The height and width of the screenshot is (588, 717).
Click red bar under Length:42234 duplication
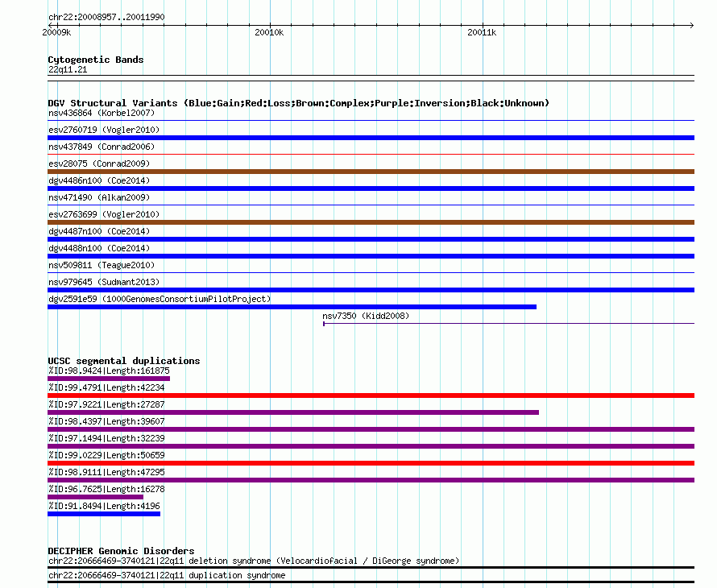coord(371,395)
